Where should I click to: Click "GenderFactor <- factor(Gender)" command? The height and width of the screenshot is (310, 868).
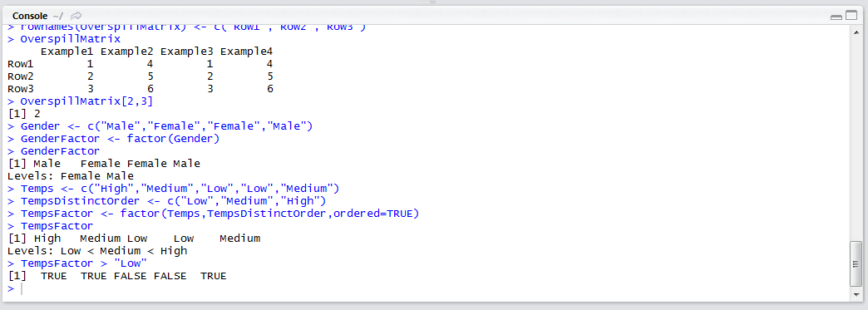click(113, 139)
